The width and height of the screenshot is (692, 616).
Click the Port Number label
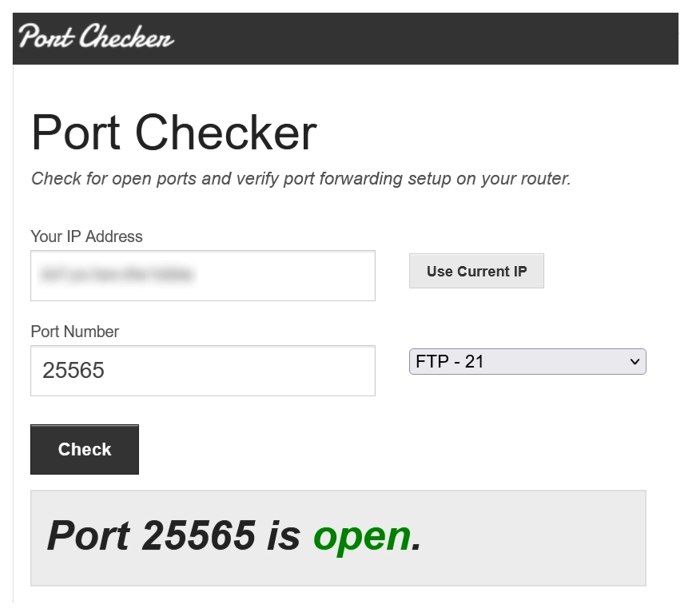click(x=74, y=332)
